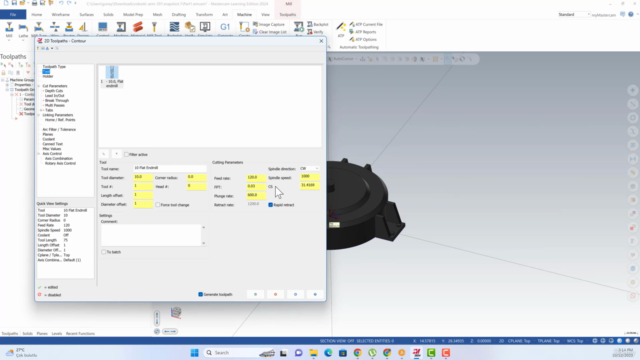Click the flat endmill tool thumbnail

point(112,73)
